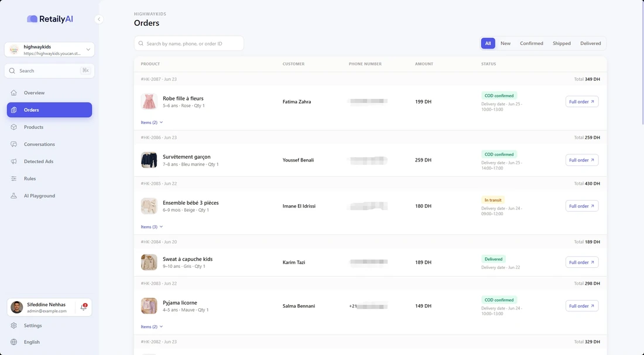The height and width of the screenshot is (355, 644).
Task: Click the HIGHWAYKIDS breadcrumb label
Action: (150, 14)
